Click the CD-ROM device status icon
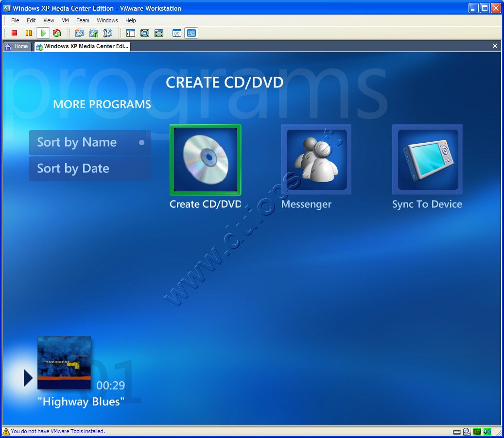Screen dimensions: 504x438 [x=467, y=431]
